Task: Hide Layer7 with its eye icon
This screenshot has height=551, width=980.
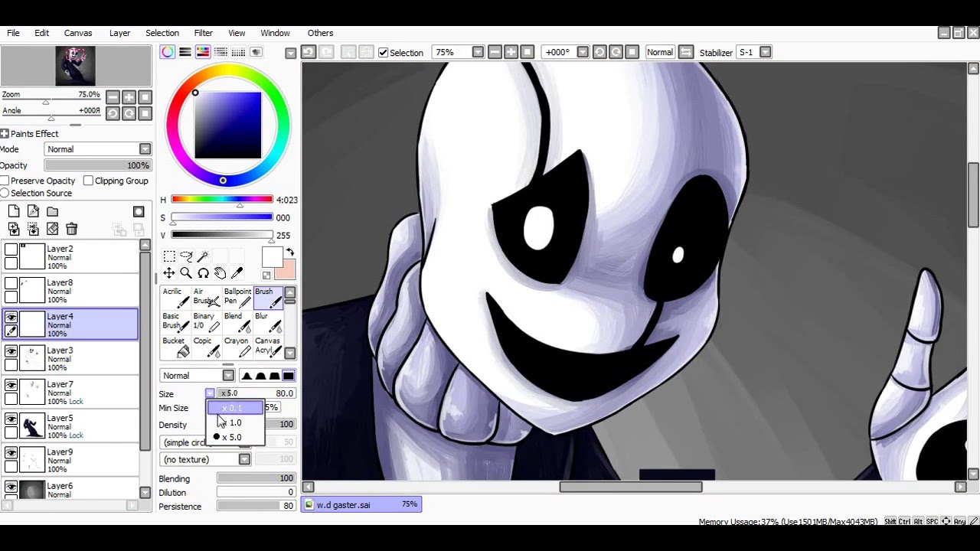Action: coord(11,385)
